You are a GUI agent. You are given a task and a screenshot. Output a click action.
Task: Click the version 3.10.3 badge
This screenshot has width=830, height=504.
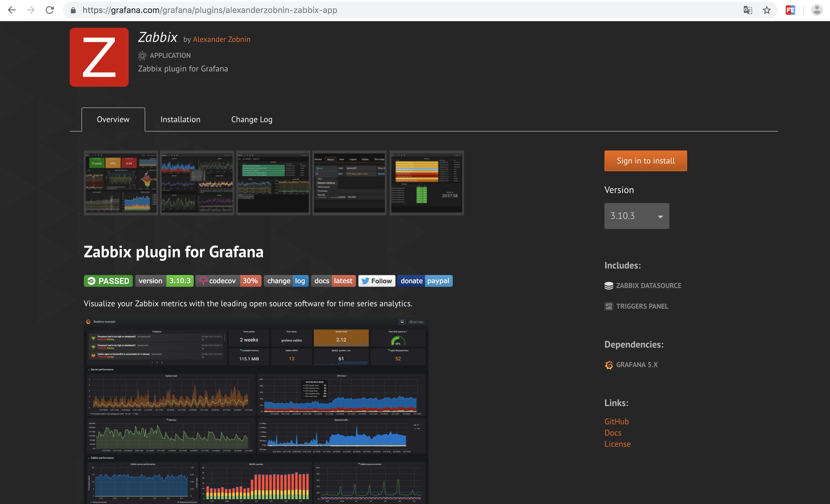point(164,281)
